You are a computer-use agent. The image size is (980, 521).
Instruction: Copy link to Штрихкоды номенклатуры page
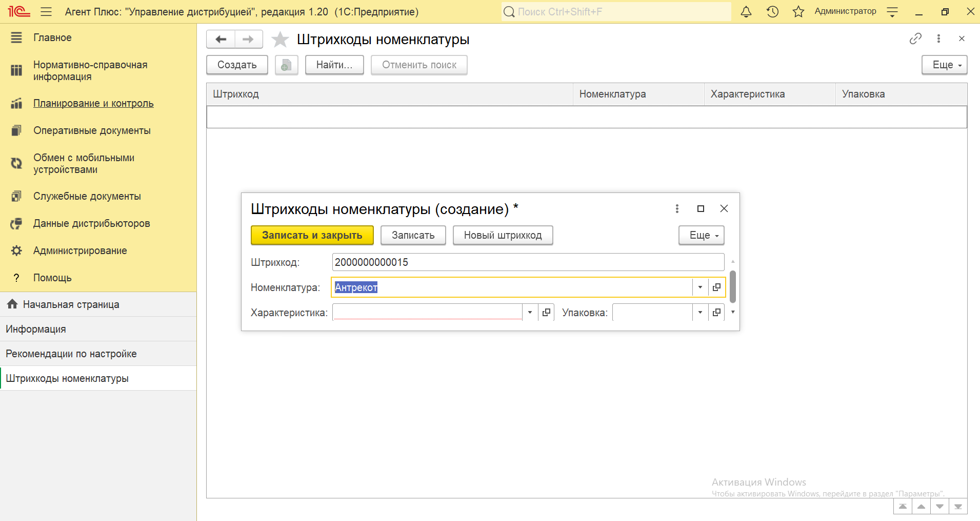pos(915,39)
